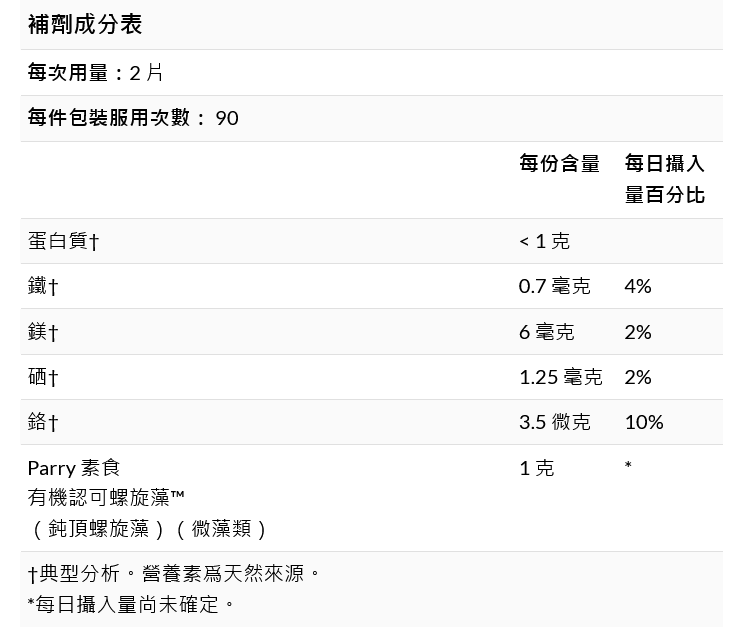
Task: Click the 4% daily value for iron
Action: [637, 286]
